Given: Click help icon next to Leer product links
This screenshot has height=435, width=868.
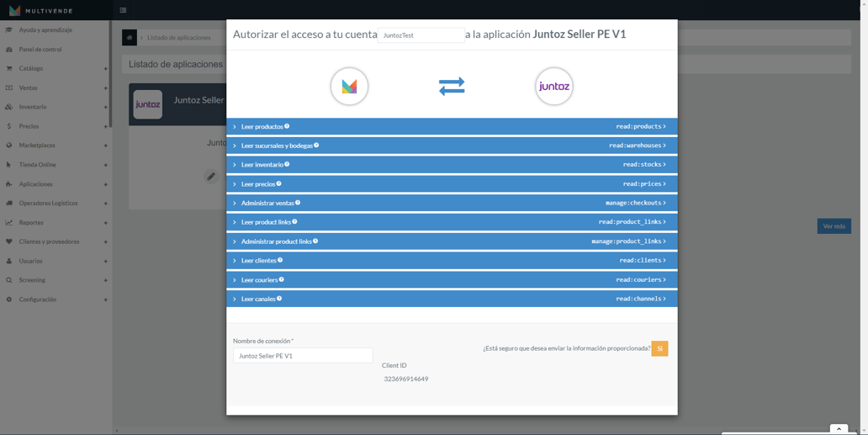Looking at the screenshot, I should click(x=294, y=221).
